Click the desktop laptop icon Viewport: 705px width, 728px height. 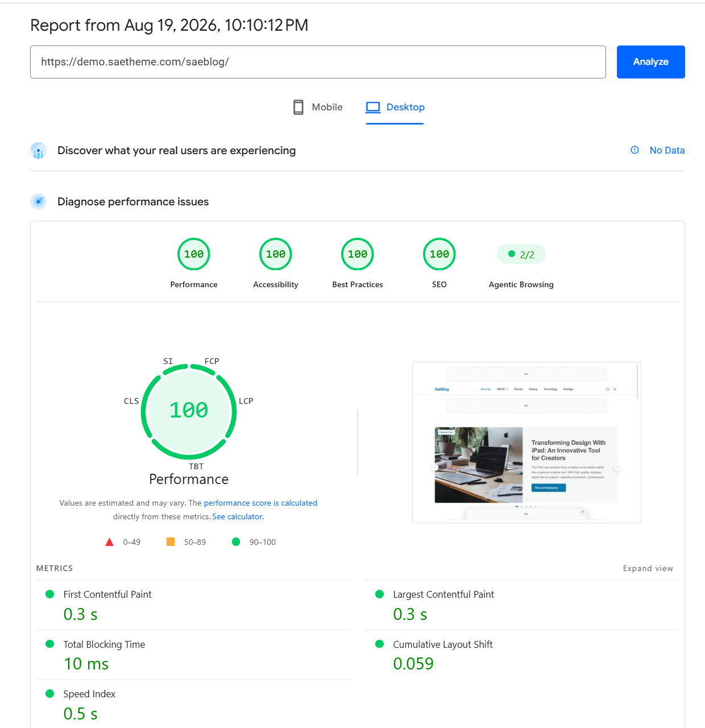(373, 107)
